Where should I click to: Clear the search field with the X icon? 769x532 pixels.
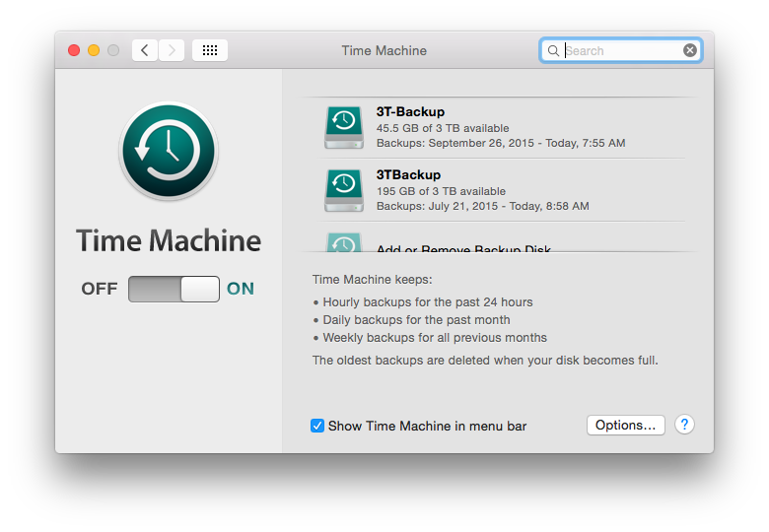click(690, 50)
